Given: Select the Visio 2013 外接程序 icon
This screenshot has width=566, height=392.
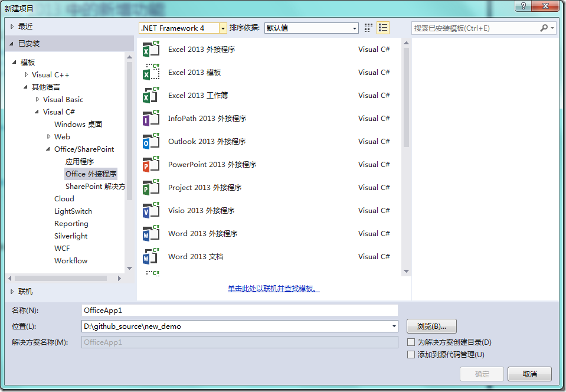Looking at the screenshot, I should point(151,210).
